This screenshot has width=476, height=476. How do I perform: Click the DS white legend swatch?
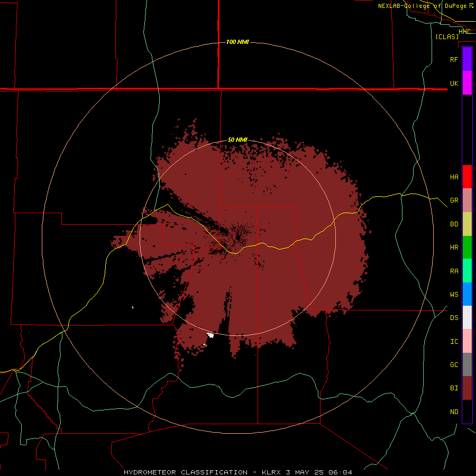[467, 317]
